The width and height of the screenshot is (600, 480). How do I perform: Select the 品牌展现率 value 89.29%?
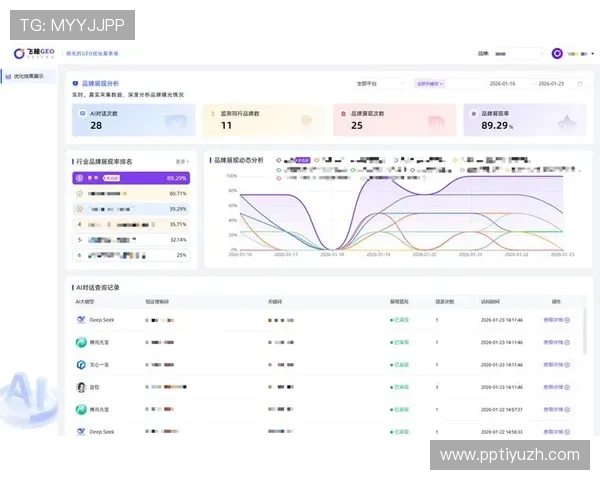(x=497, y=126)
